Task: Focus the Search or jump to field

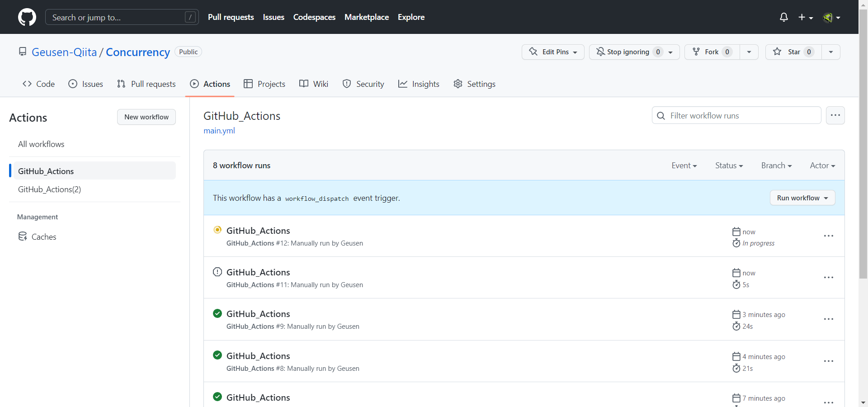Action: 122,17
